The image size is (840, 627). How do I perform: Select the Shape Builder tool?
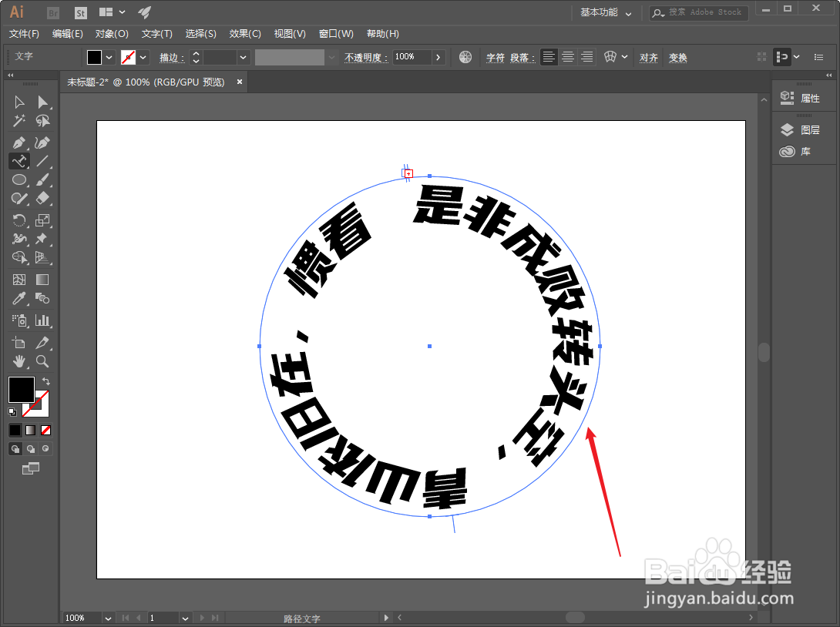coord(19,257)
